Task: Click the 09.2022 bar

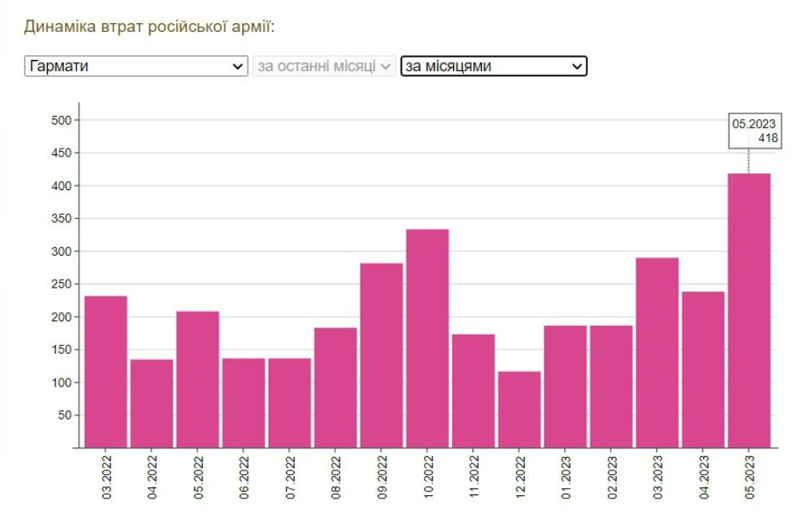Action: pyautogui.click(x=381, y=355)
